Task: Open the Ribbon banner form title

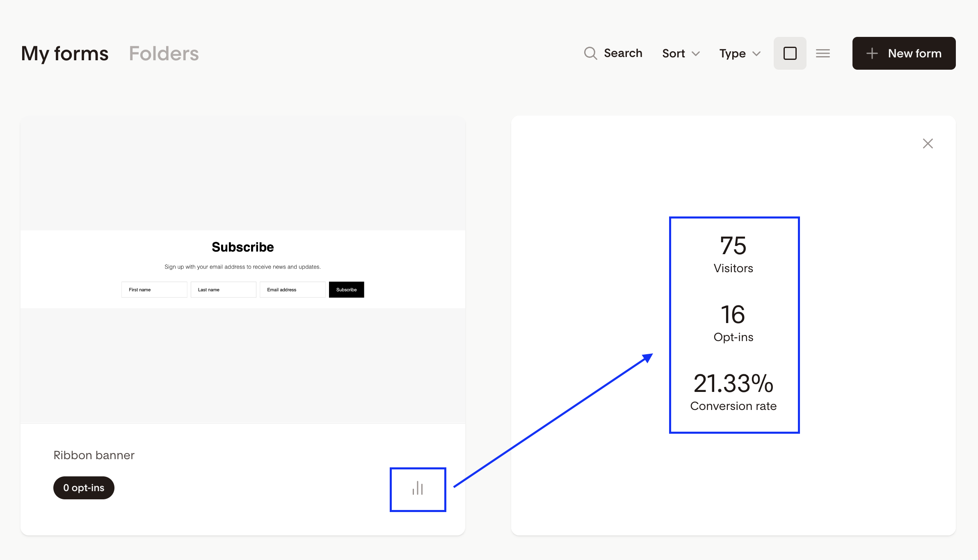Action: [x=94, y=455]
